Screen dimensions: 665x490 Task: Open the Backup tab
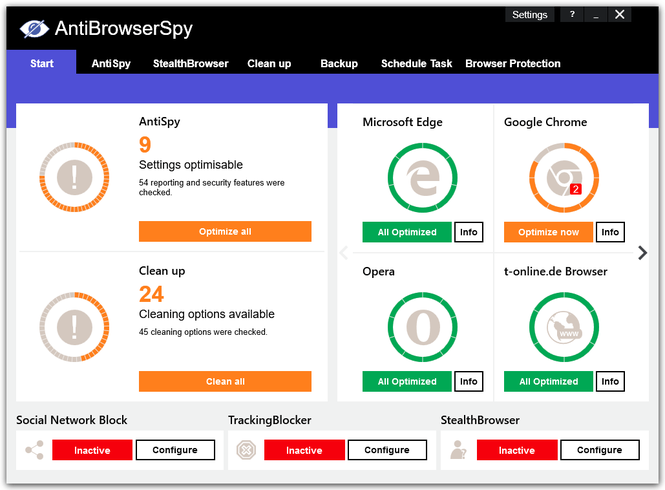pyautogui.click(x=339, y=64)
